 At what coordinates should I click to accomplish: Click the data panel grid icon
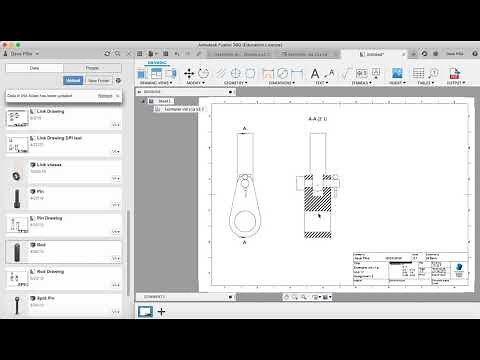coord(140,54)
